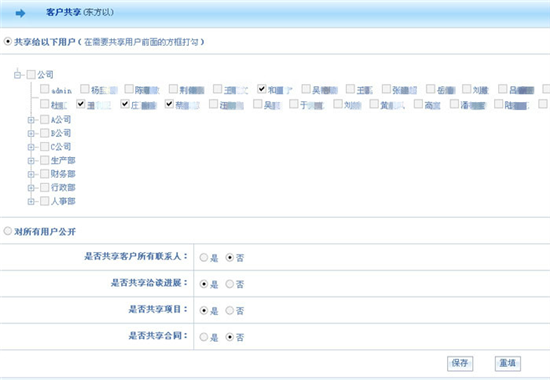
Task: Select the 共享给以下用户 radio option
Action: click(x=7, y=41)
